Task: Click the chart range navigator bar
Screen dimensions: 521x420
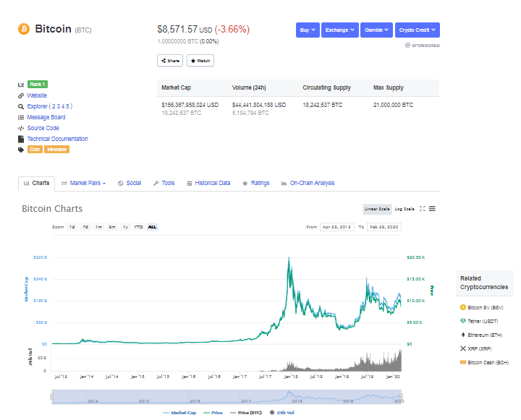Action: 226,397
